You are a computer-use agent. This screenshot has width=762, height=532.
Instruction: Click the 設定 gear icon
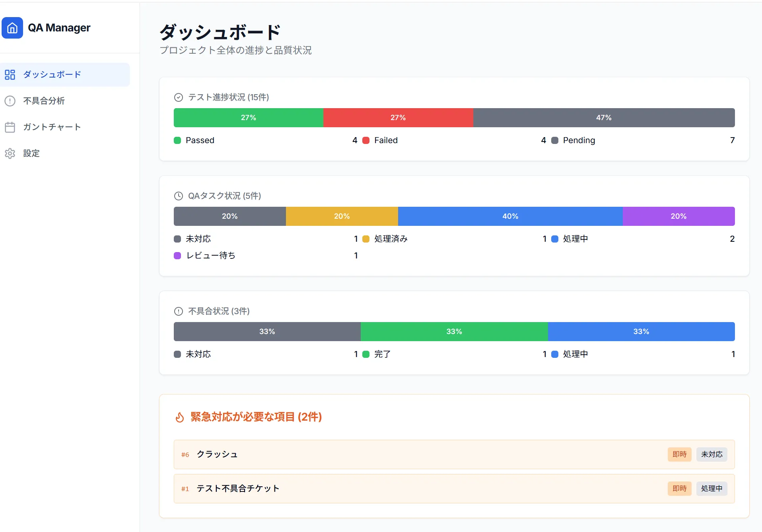10,153
